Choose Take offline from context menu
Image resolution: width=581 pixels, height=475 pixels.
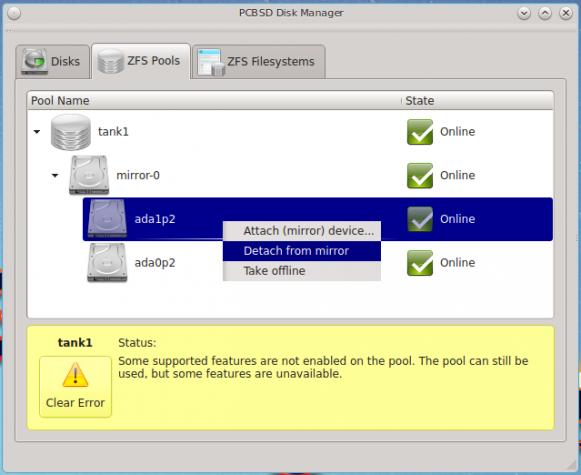pyautogui.click(x=302, y=271)
